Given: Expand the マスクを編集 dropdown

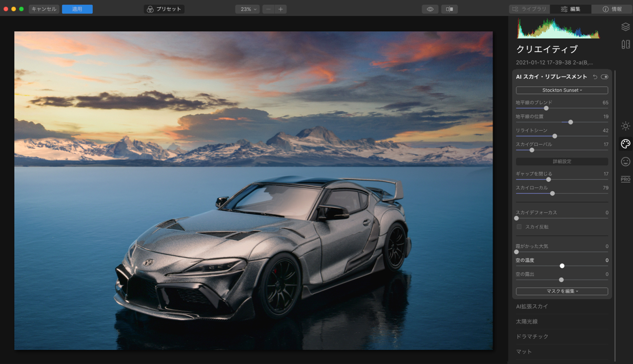Looking at the screenshot, I should click(x=562, y=291).
